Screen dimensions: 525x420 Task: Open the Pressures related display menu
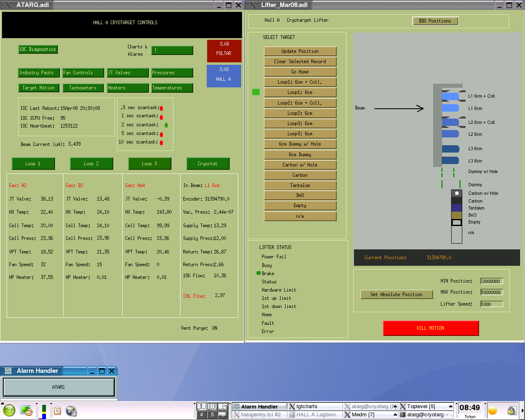[172, 73]
